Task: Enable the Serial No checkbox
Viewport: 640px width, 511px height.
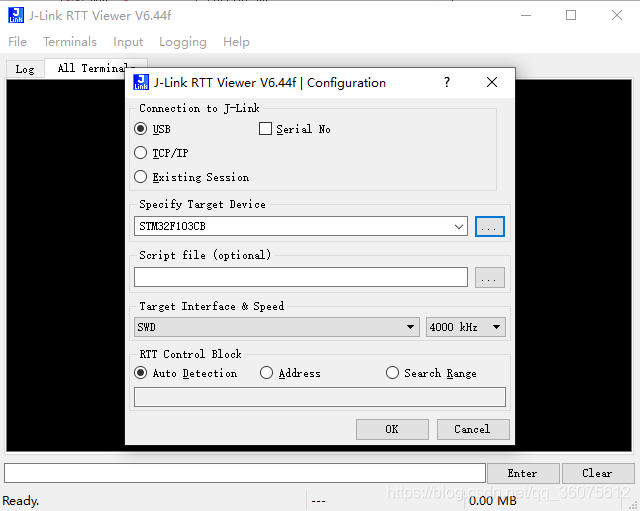Action: [265, 129]
